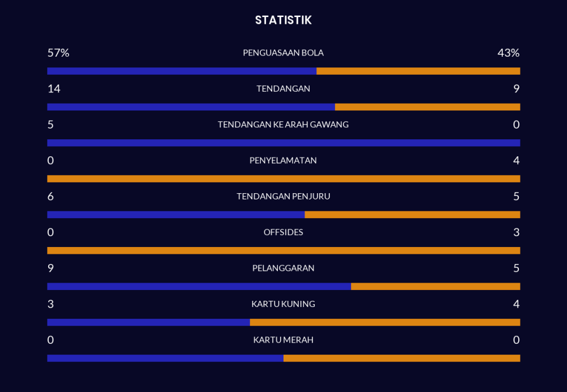Click blue segment of Tendangan Penjuru bar
The height and width of the screenshot is (392, 567).
176,215
